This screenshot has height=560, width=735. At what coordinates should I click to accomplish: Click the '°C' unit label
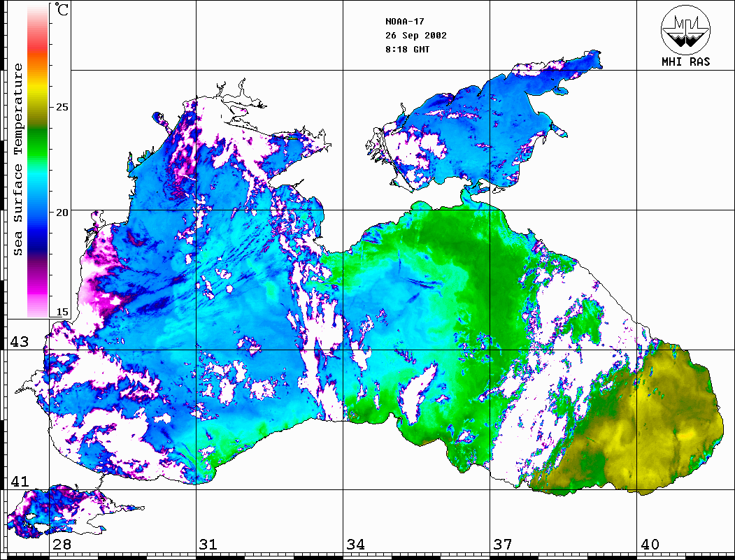(x=62, y=9)
